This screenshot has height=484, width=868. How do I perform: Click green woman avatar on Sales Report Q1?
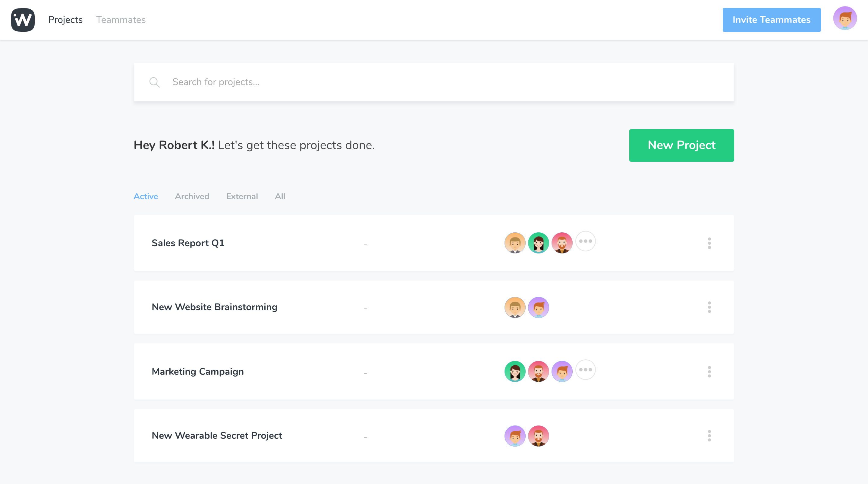538,243
